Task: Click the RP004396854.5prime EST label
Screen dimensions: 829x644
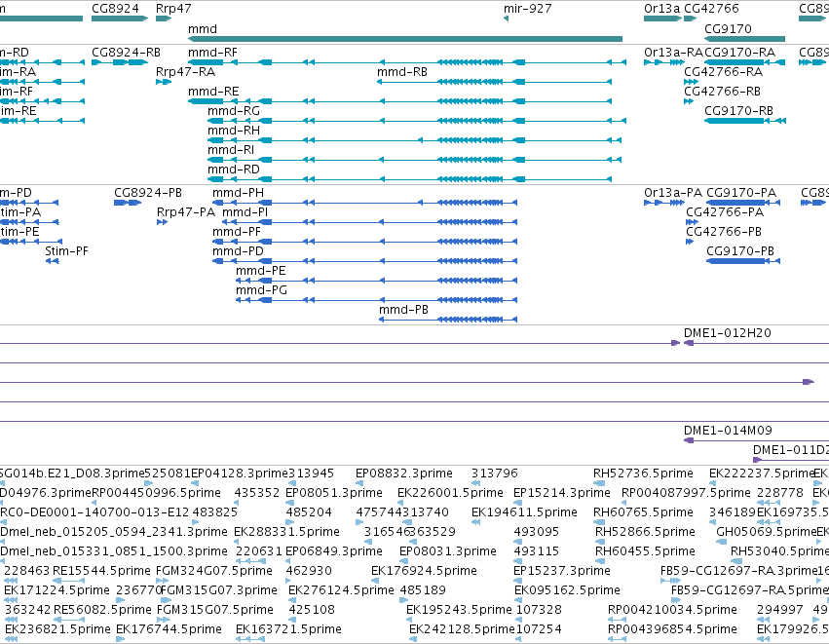Action: tap(672, 629)
